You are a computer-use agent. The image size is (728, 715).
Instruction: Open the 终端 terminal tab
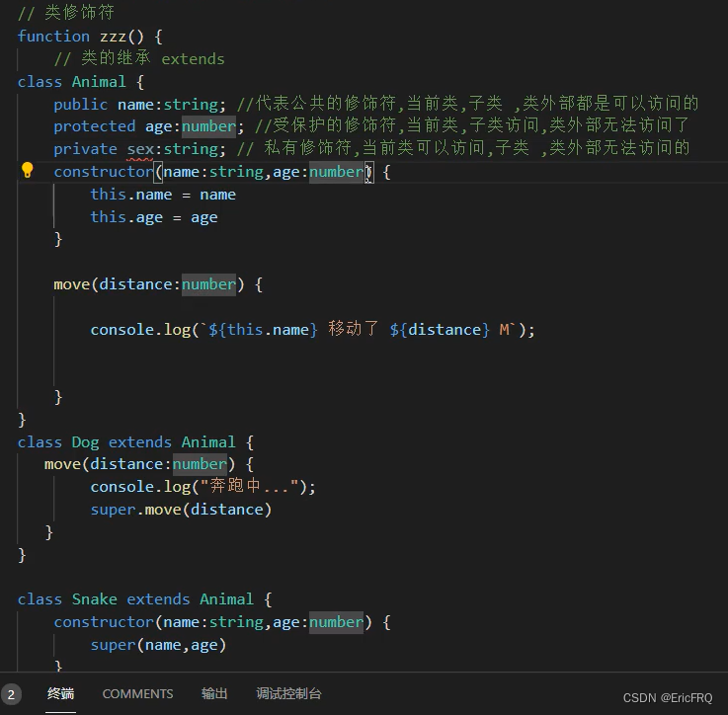tap(60, 693)
